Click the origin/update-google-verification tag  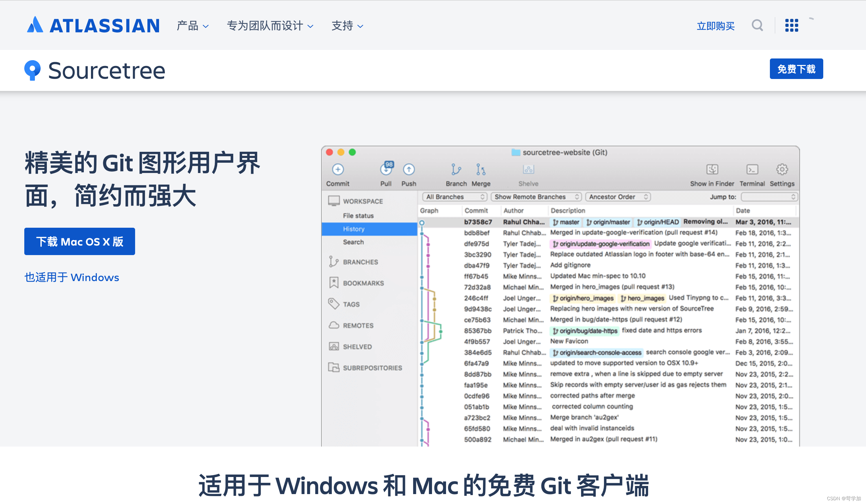[x=601, y=244]
